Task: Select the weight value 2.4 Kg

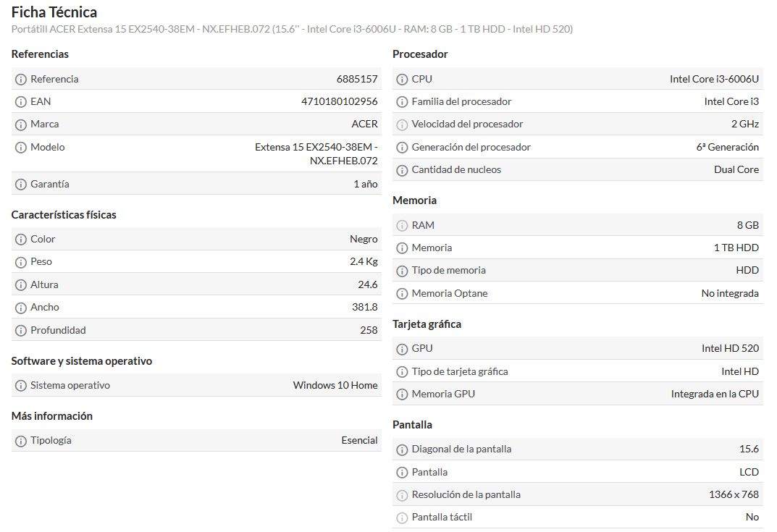Action: (364, 261)
